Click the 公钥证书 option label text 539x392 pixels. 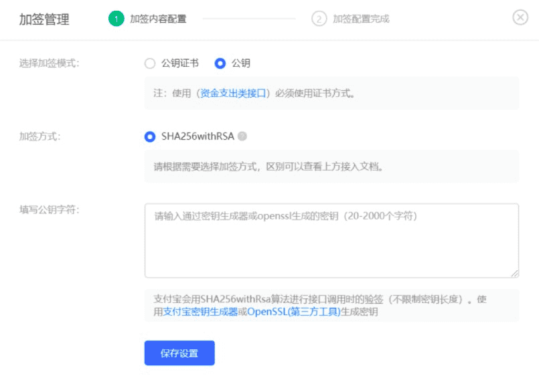[x=180, y=63]
